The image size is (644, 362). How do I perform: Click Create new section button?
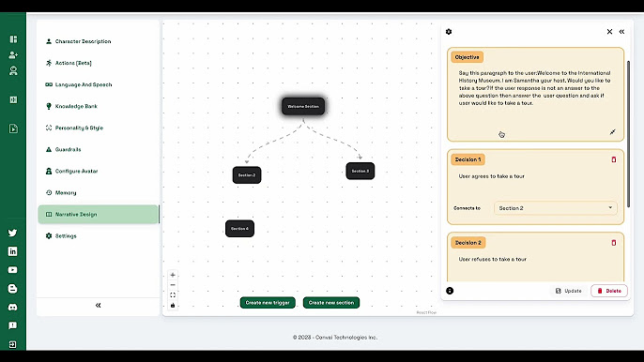pyautogui.click(x=331, y=303)
